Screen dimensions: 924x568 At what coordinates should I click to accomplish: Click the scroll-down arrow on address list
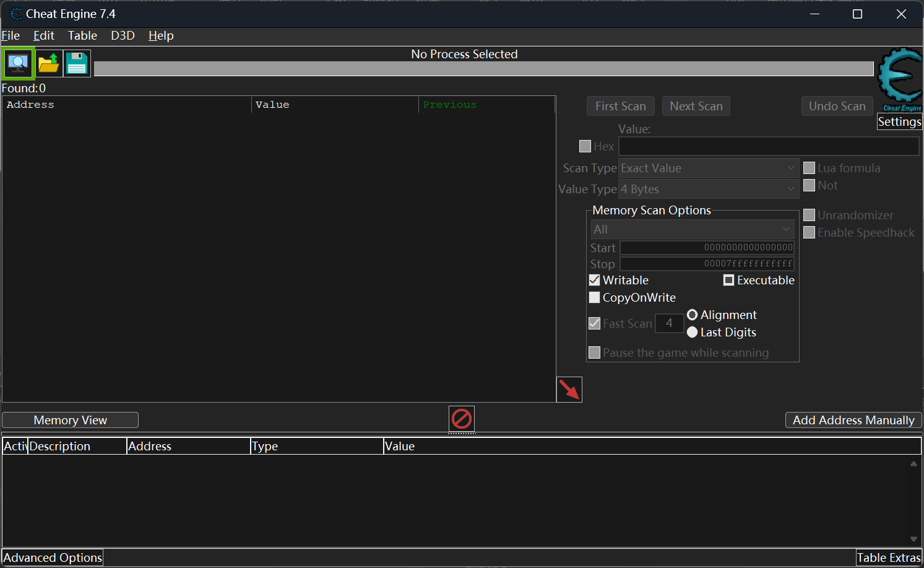[915, 538]
